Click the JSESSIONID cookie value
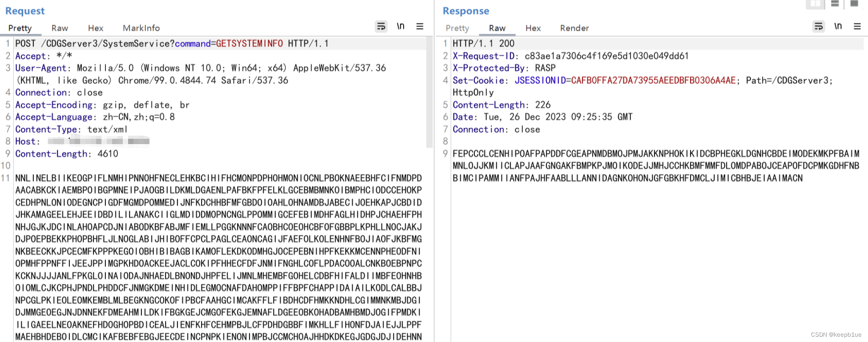The image size is (868, 342). [654, 80]
